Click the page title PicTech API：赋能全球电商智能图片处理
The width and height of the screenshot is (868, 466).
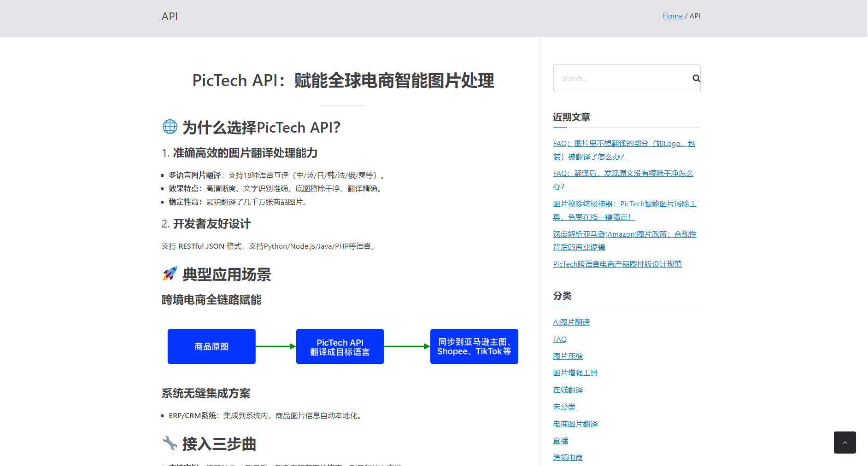click(343, 81)
